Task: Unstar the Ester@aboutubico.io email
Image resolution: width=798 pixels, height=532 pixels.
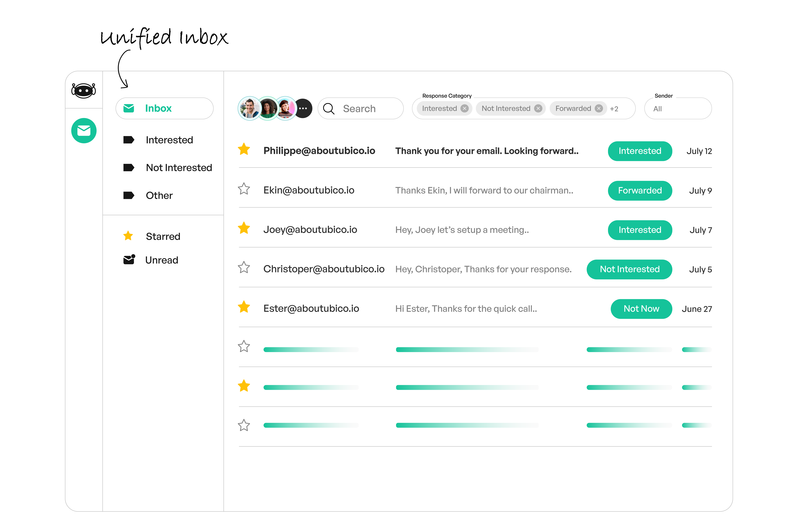Action: [x=244, y=307]
